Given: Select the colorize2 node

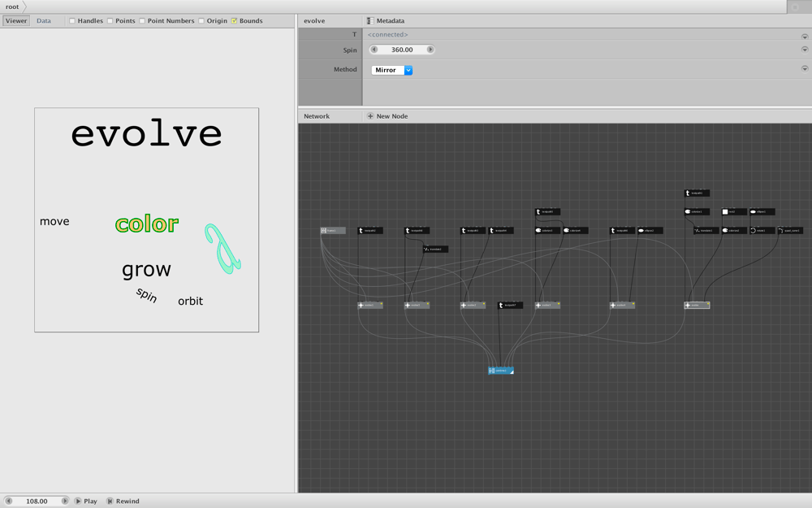Looking at the screenshot, I should [x=734, y=231].
